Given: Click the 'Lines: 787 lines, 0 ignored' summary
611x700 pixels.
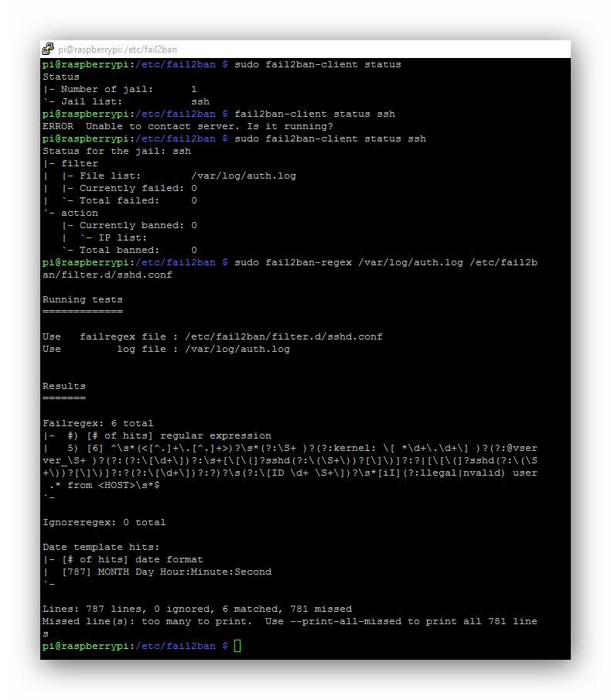Looking at the screenshot, I should [x=197, y=609].
